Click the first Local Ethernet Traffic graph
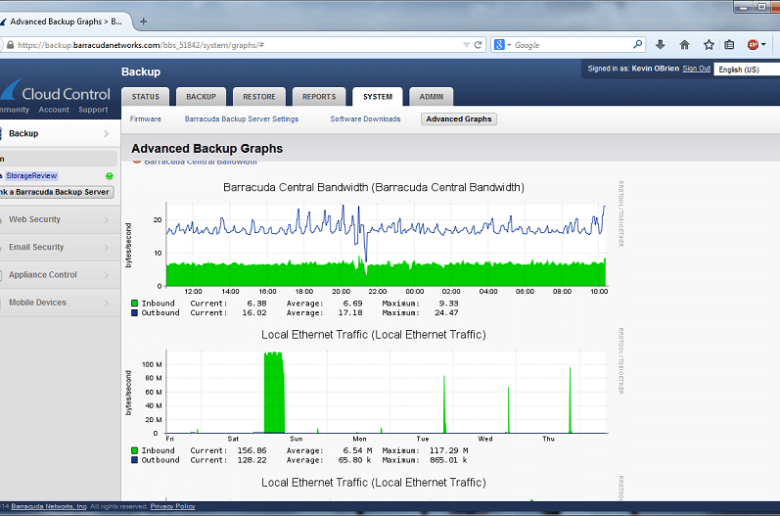This screenshot has height=516, width=780. click(x=387, y=392)
